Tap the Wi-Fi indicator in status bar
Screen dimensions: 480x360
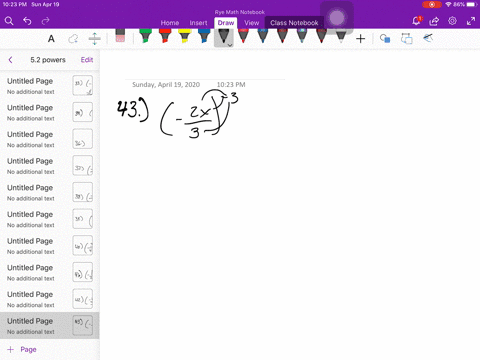click(x=448, y=5)
